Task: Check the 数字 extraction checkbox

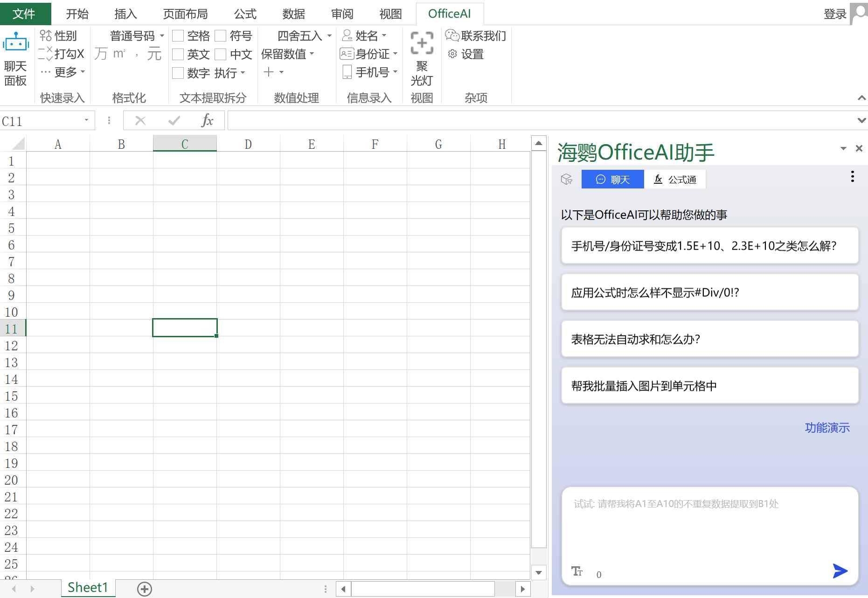Action: coord(178,72)
